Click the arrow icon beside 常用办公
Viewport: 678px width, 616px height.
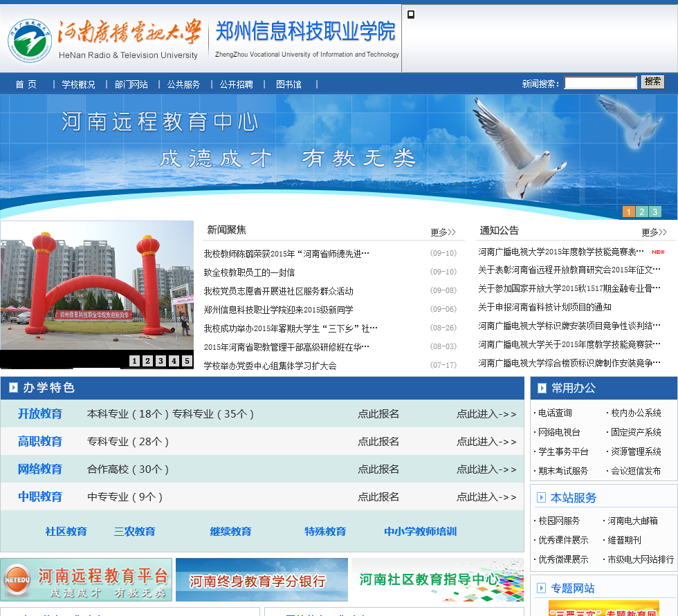(x=541, y=388)
